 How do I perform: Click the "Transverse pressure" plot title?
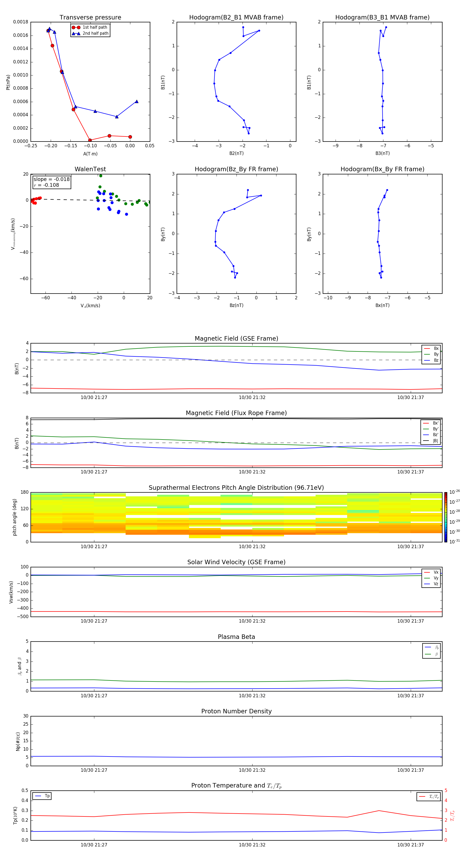point(90,18)
